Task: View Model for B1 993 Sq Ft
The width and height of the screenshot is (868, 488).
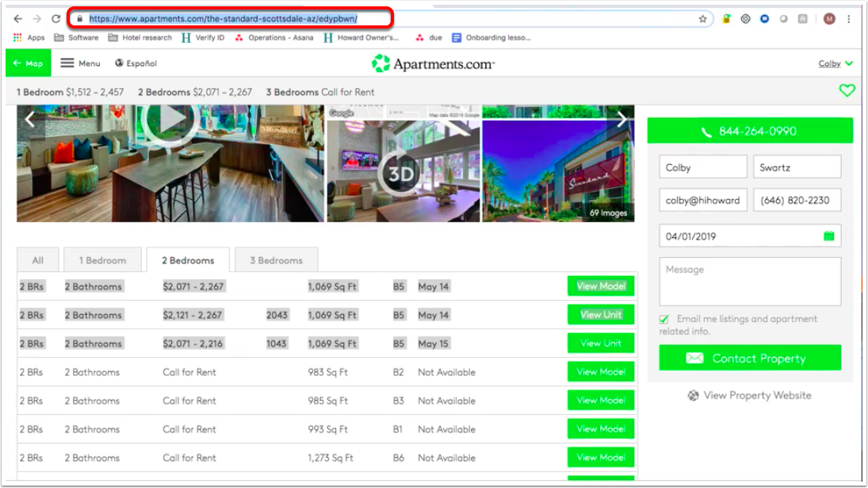Action: pyautogui.click(x=601, y=429)
